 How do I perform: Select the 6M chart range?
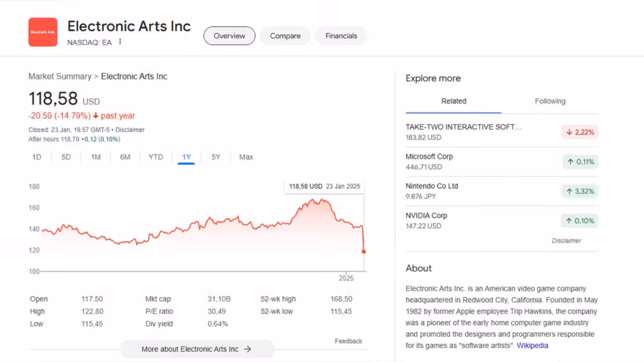[x=125, y=157]
